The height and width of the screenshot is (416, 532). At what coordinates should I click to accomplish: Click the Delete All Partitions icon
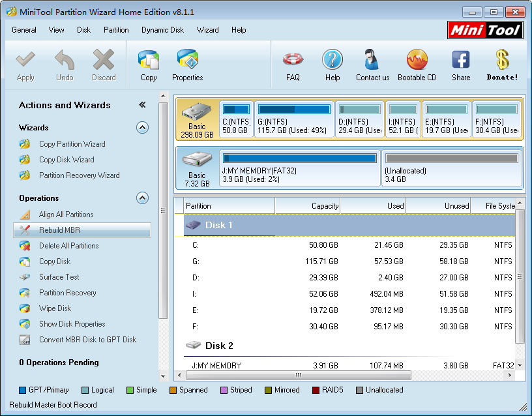coord(25,246)
